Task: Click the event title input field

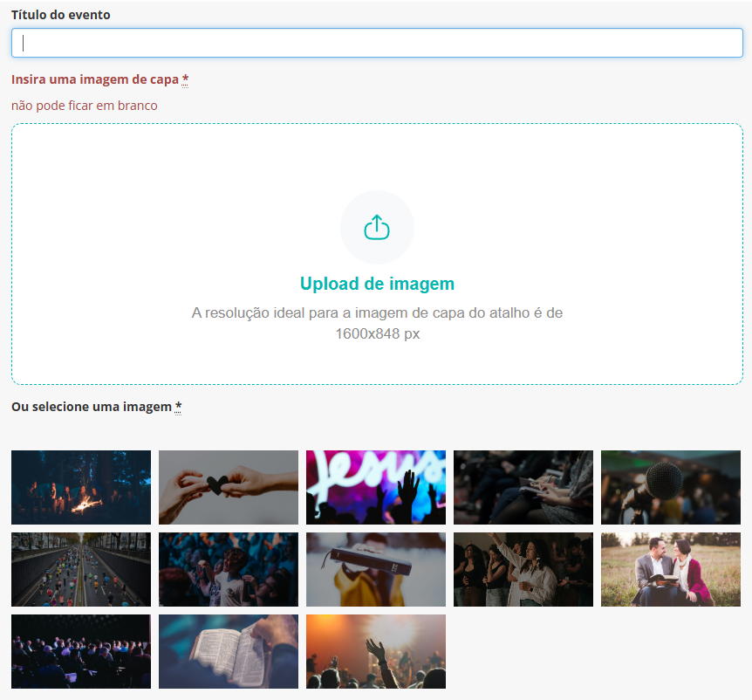Action: (377, 43)
